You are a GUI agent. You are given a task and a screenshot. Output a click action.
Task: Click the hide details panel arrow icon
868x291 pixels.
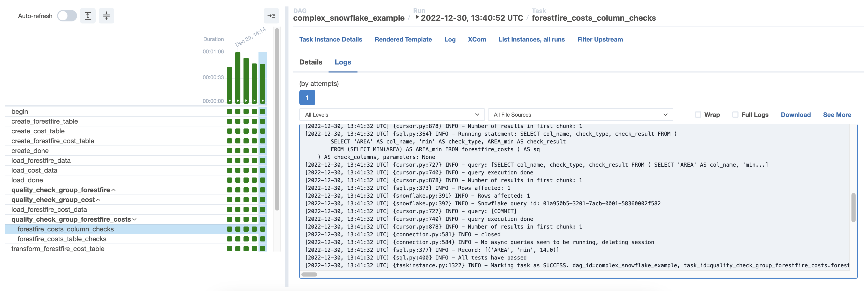[271, 16]
